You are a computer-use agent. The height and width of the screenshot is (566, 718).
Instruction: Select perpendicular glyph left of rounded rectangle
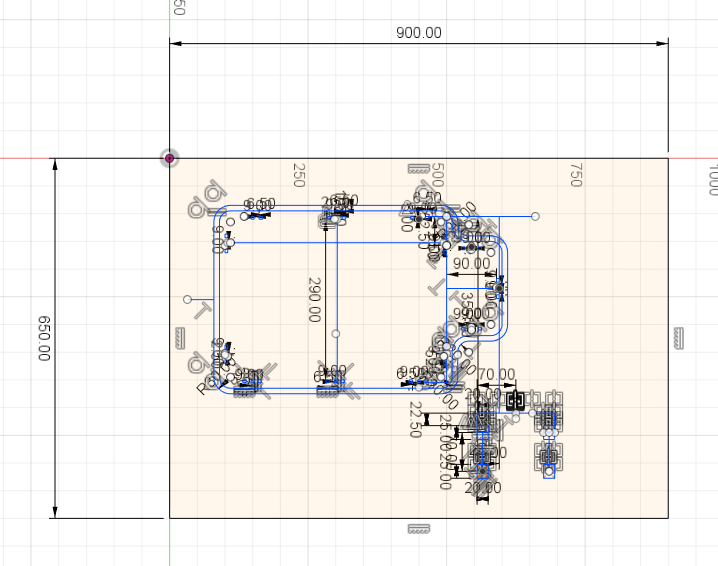(202, 310)
